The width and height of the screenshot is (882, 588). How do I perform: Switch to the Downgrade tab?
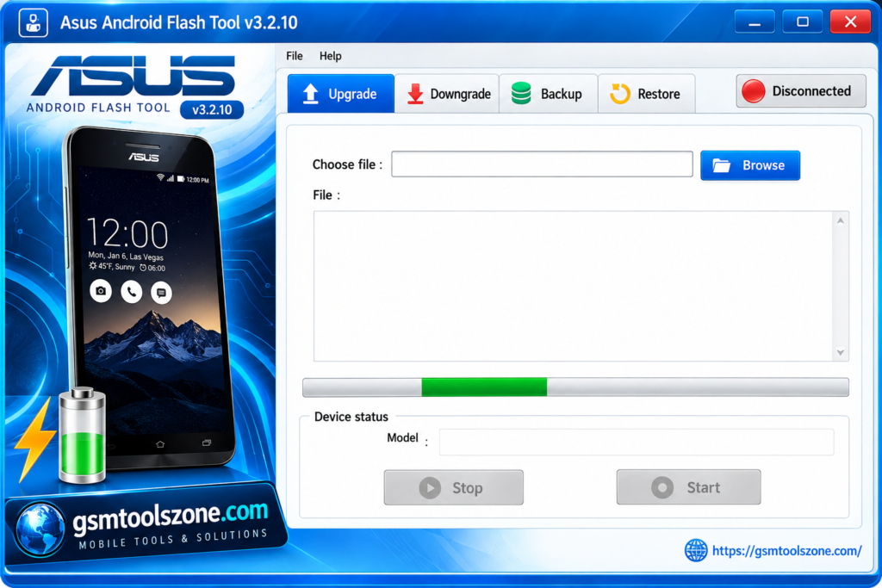pyautogui.click(x=447, y=93)
